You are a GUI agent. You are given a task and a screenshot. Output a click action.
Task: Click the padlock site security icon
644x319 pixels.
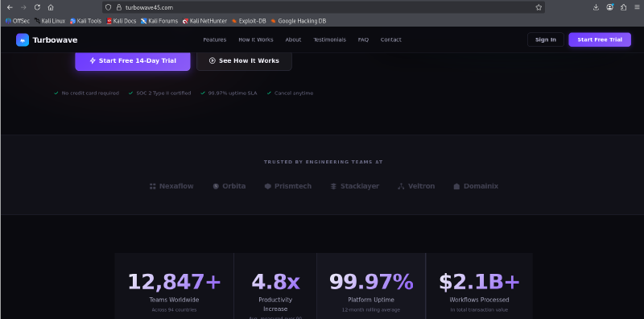click(x=118, y=7)
